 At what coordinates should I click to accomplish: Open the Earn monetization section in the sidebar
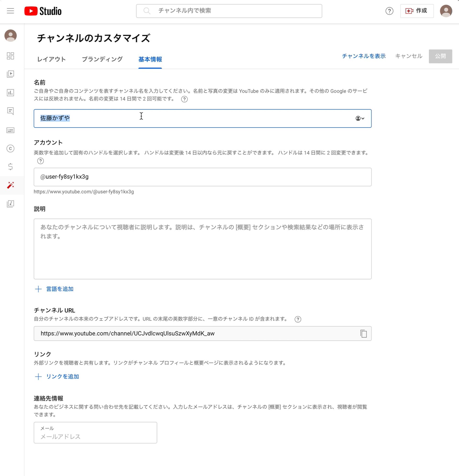[x=11, y=167]
